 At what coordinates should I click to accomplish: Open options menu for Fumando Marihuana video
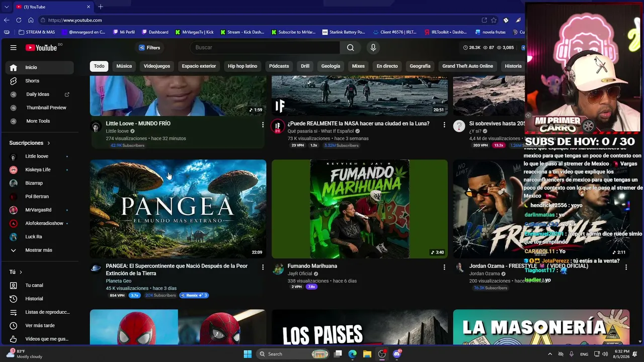444,267
